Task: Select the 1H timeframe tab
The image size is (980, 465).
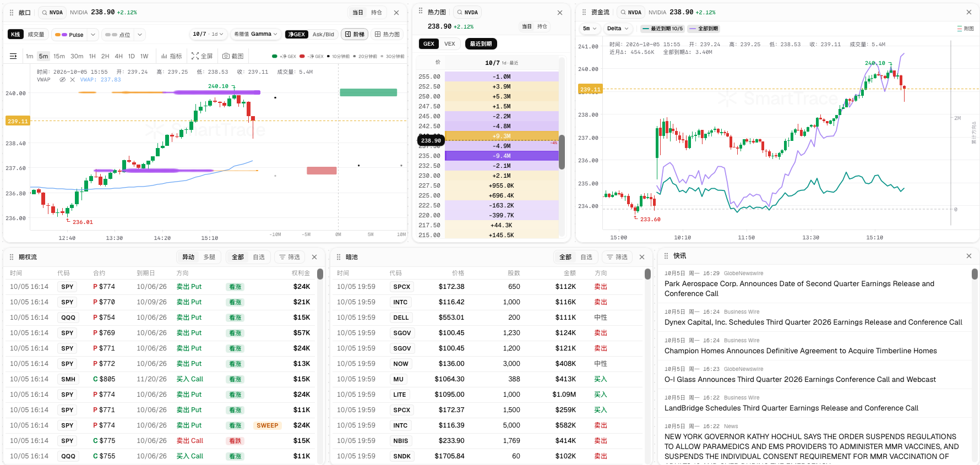Action: [x=92, y=56]
